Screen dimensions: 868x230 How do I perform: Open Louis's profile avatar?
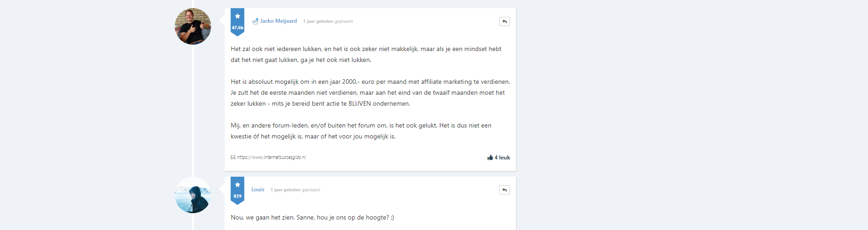[193, 195]
